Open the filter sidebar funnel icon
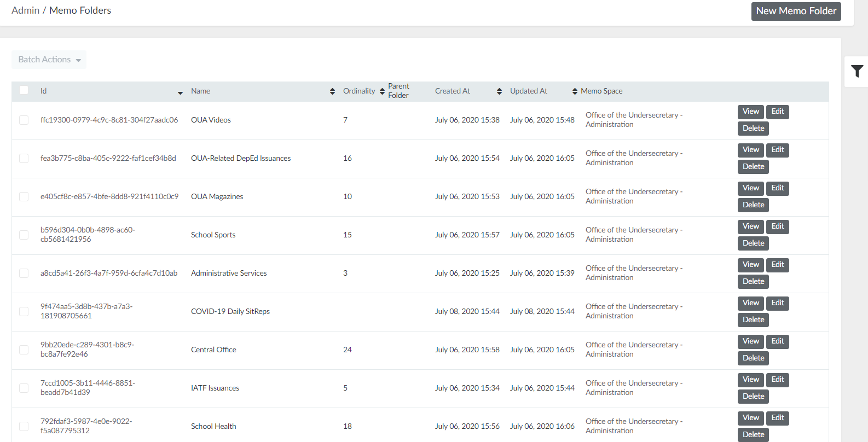868x442 pixels. click(857, 71)
